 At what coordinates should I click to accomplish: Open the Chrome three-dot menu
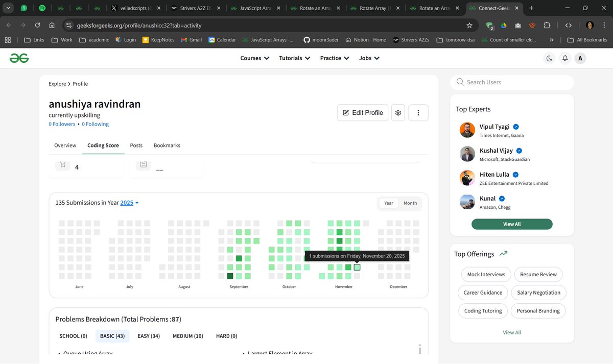pos(604,25)
